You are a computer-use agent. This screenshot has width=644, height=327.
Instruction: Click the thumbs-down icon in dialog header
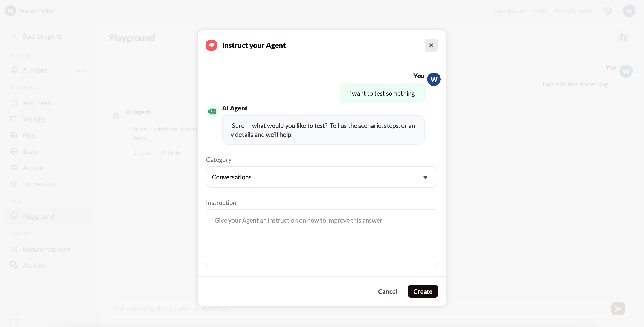211,45
